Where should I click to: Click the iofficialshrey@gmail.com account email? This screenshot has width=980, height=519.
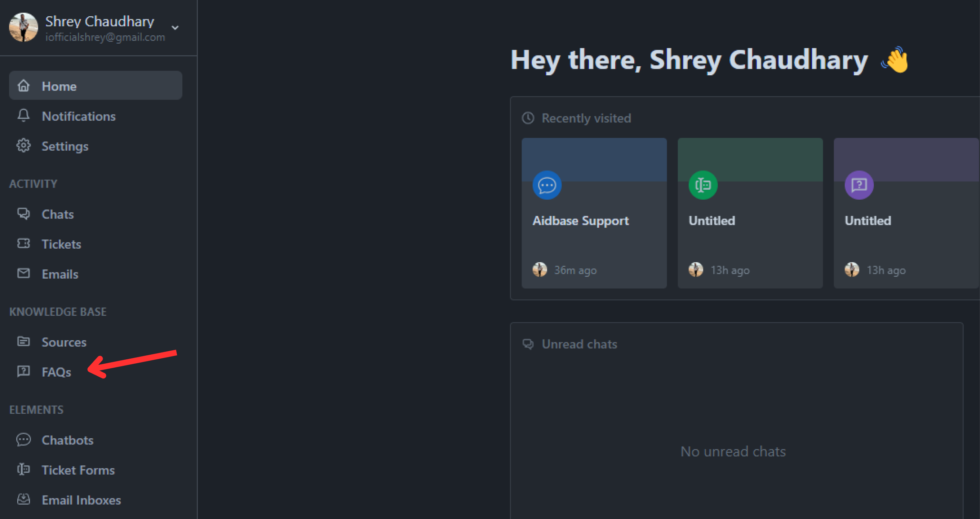105,37
